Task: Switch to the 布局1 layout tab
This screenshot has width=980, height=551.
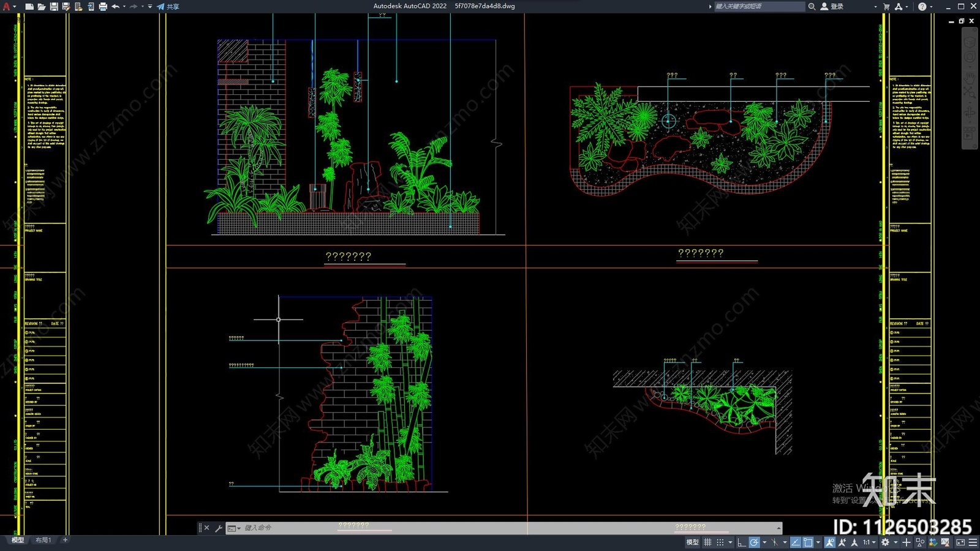Action: 43,540
